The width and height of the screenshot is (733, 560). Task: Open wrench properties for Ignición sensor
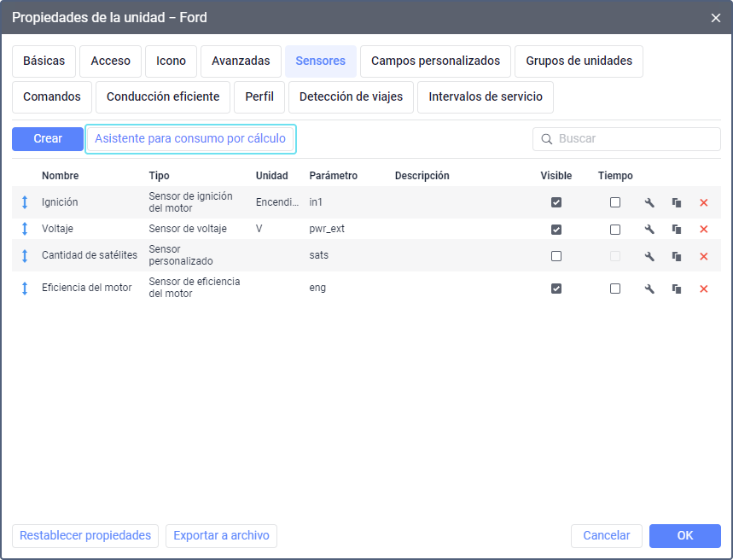point(649,203)
